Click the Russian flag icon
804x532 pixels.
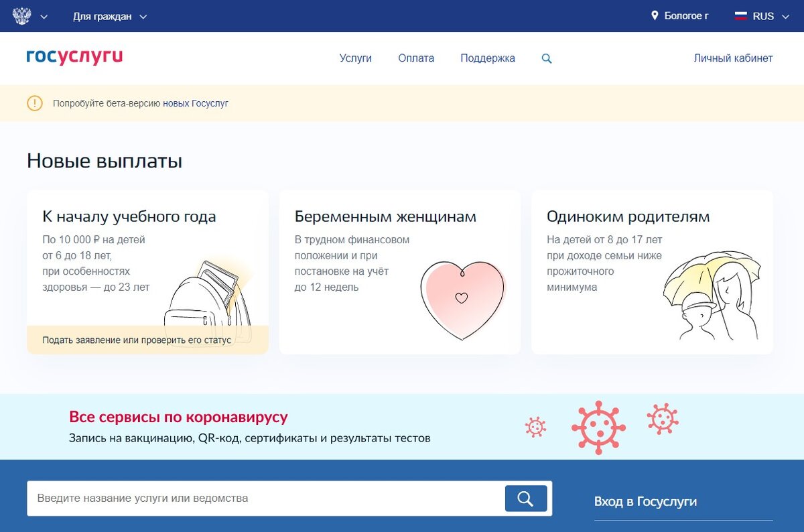click(740, 15)
